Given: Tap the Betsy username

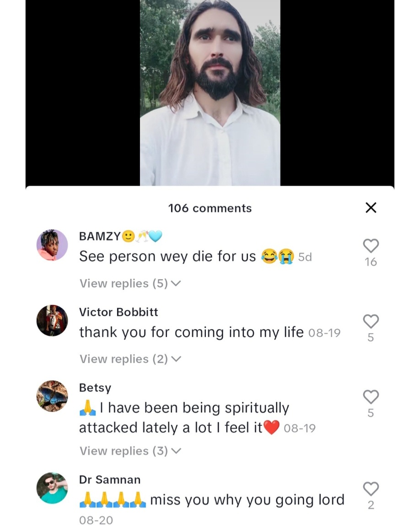Looking at the screenshot, I should 95,388.
